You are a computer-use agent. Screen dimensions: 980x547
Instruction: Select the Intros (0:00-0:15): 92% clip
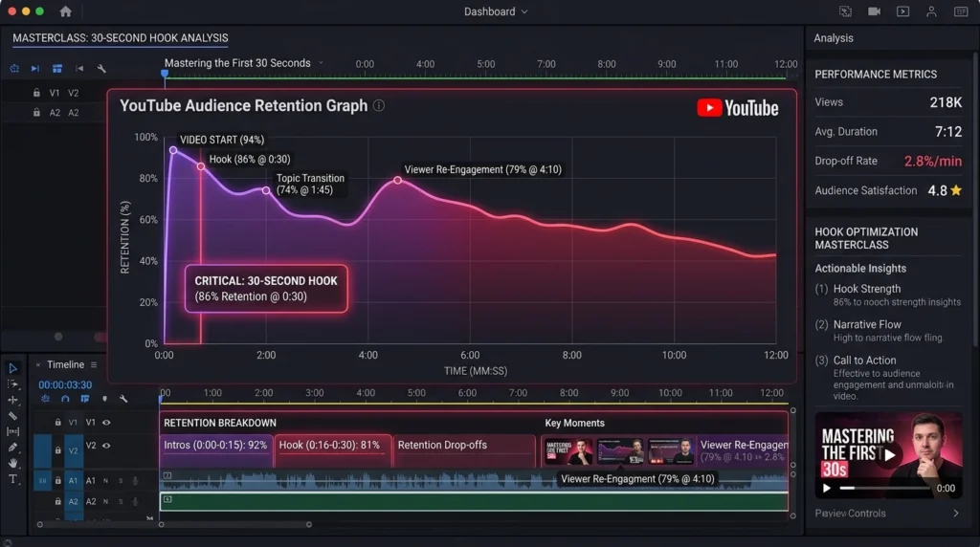[216, 450]
